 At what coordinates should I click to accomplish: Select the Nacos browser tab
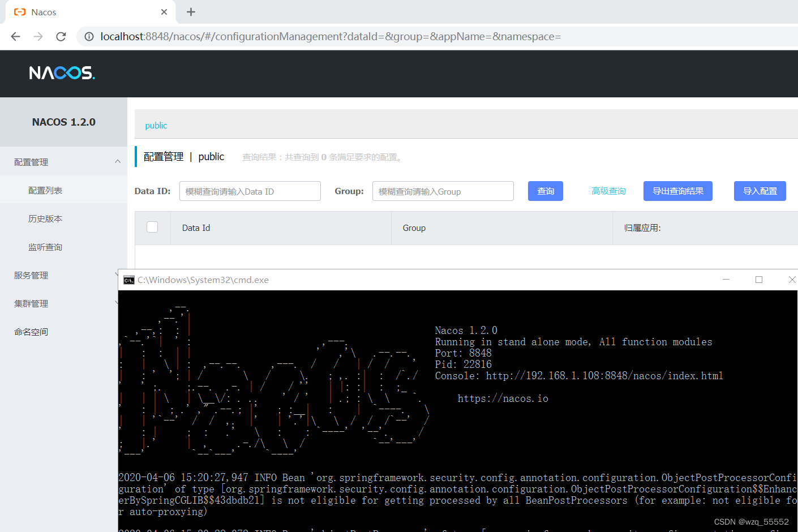click(91, 12)
